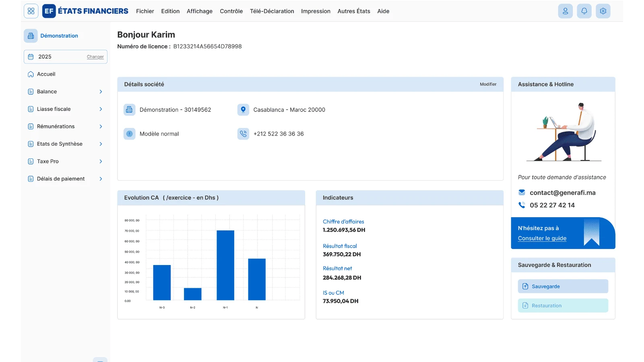Click the Changer link for year 2025

coord(95,57)
